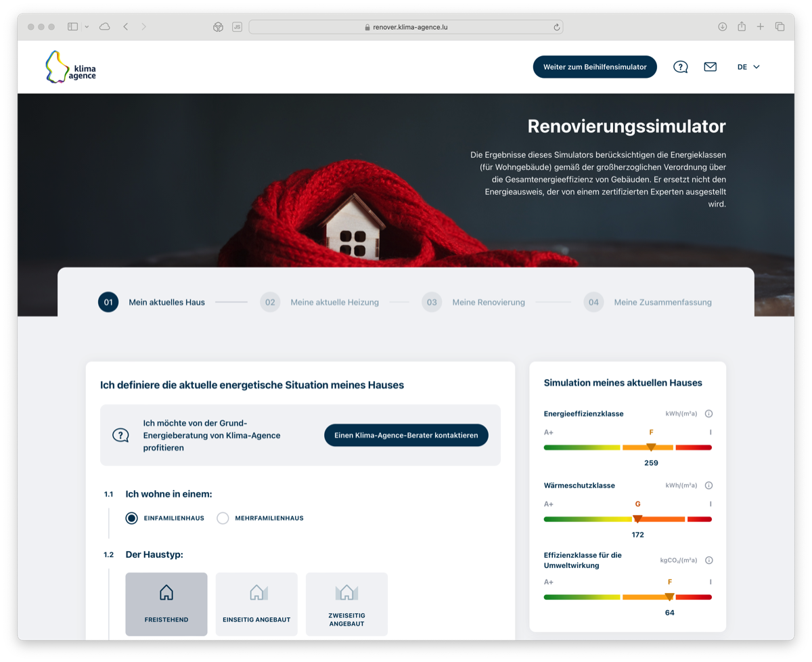Select the Freistehend house type tile
812x662 pixels.
(x=166, y=604)
